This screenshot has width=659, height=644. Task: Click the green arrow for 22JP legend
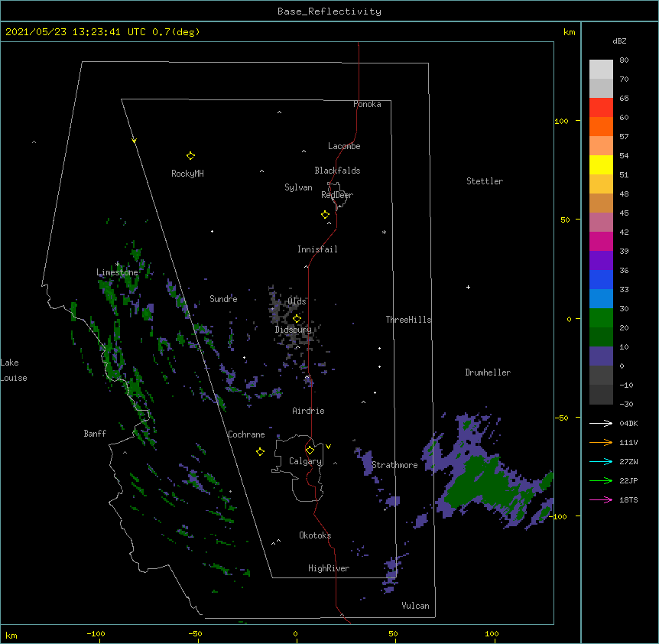point(601,480)
